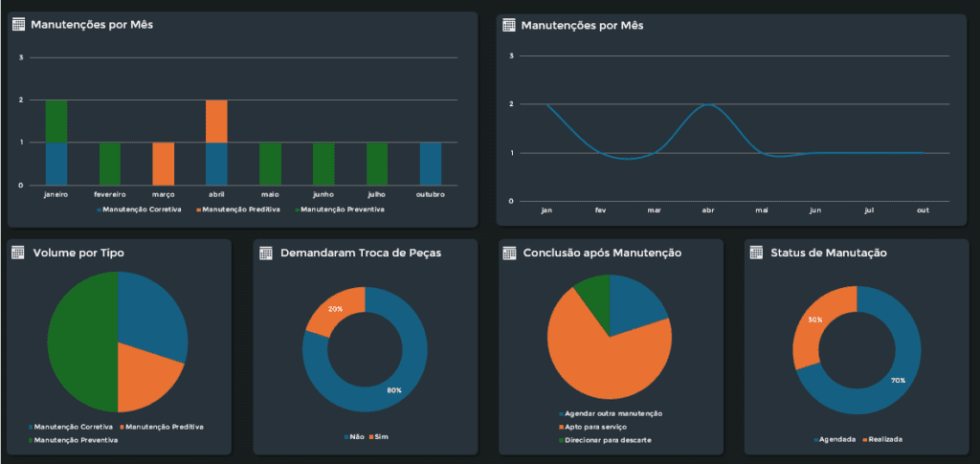Click the Status de Manutação title
This screenshot has width=980, height=464.
[829, 253]
